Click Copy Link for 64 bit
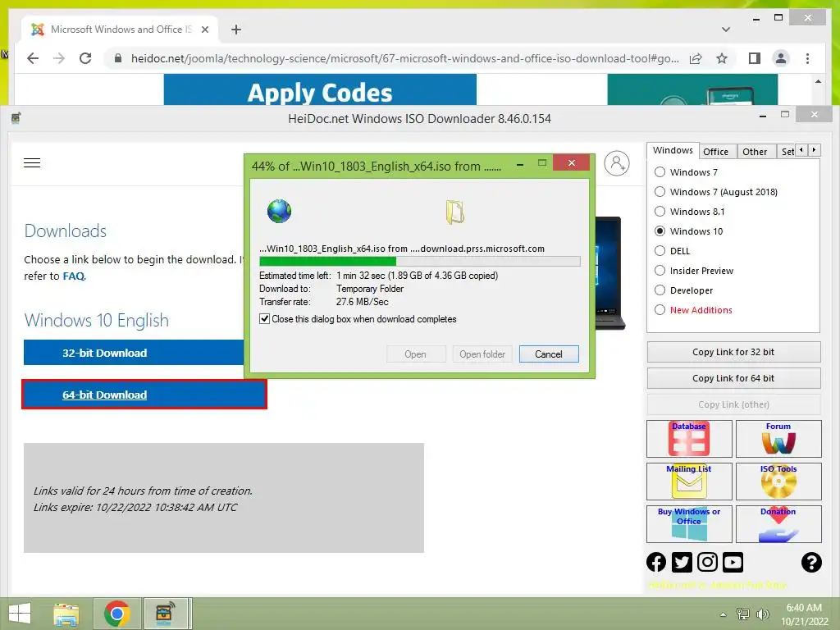Image resolution: width=840 pixels, height=630 pixels. coord(733,378)
